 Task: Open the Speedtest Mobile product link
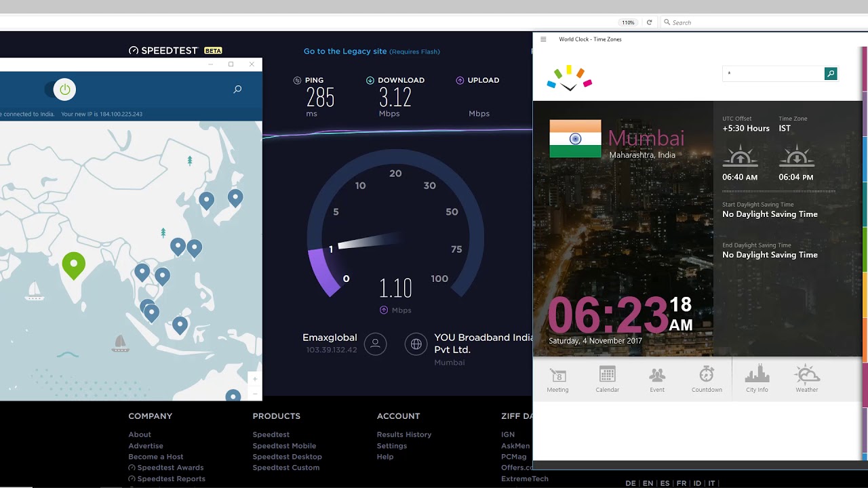coord(284,446)
